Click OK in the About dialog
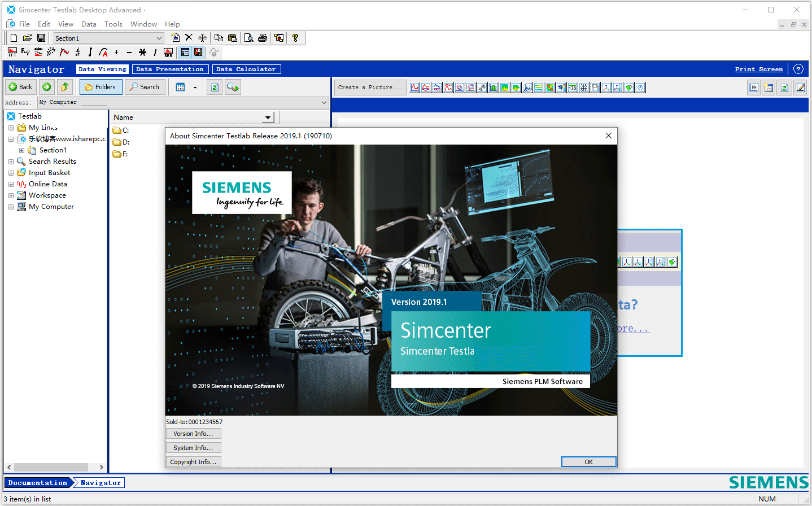Viewport: 812px width, 506px height. coord(588,462)
